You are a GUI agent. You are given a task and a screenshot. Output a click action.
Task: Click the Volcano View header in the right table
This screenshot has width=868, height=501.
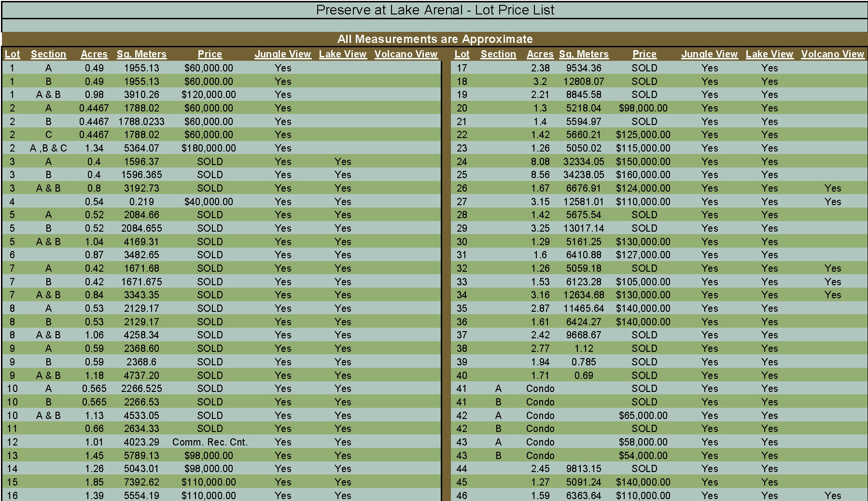point(832,55)
